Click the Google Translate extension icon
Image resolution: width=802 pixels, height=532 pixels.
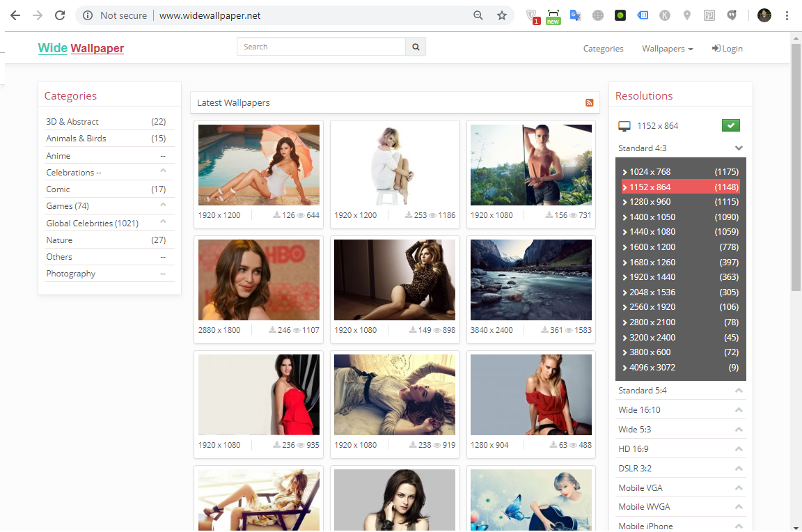tap(575, 15)
